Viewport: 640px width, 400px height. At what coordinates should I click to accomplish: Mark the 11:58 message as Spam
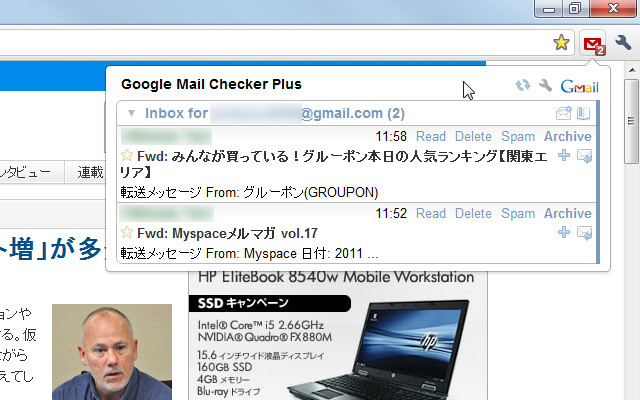(x=518, y=136)
